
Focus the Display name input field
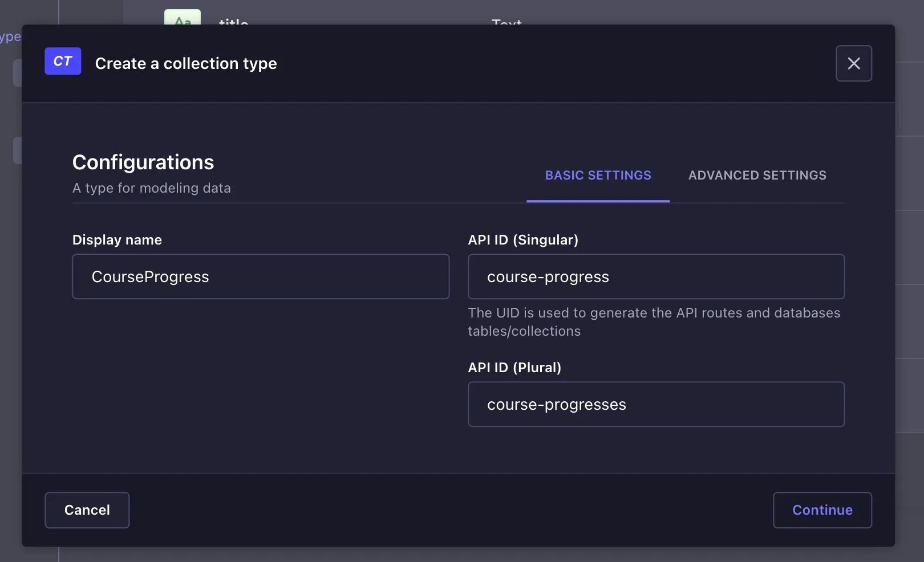(261, 276)
